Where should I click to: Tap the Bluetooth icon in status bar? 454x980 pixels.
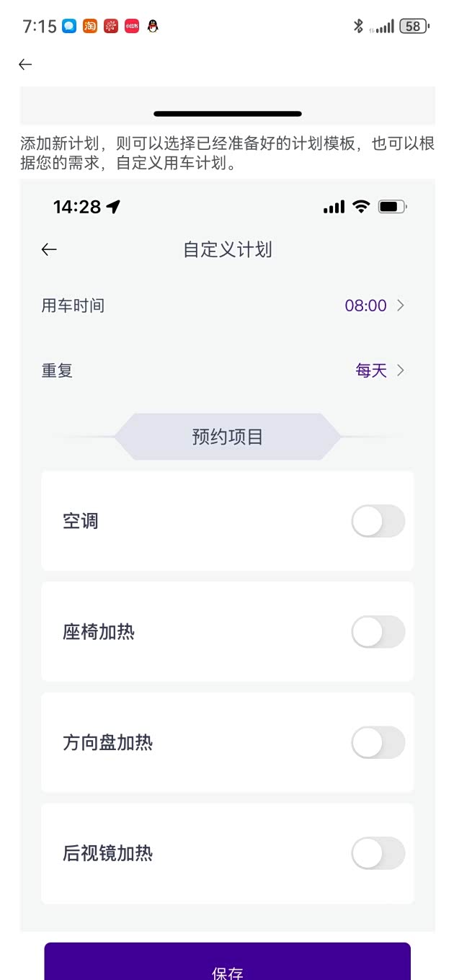point(358,27)
